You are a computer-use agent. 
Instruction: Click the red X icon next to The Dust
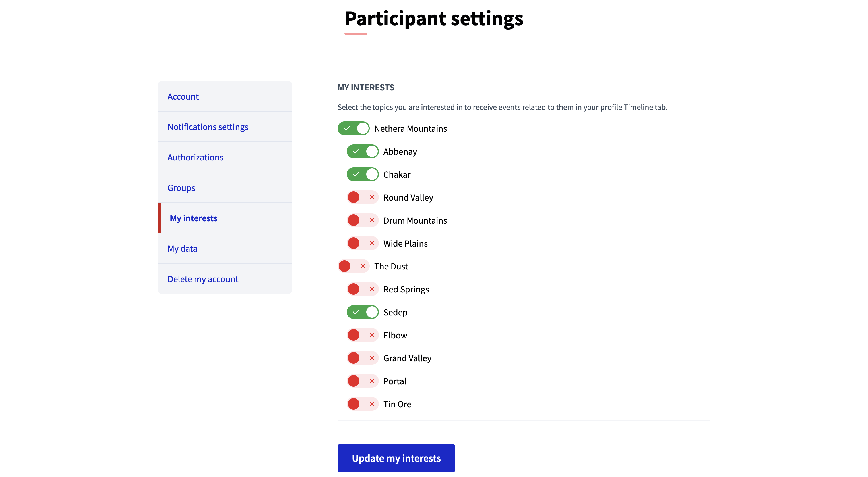point(362,266)
